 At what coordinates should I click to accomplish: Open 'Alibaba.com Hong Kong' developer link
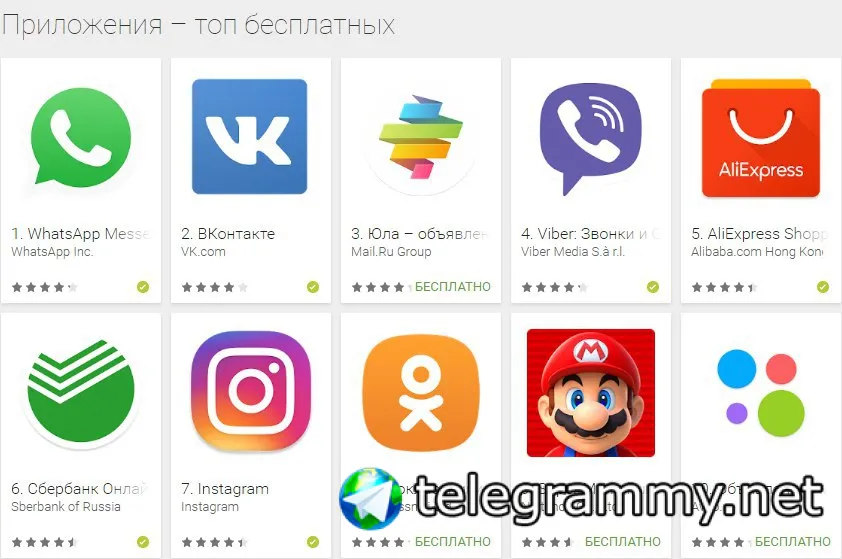[x=757, y=251]
